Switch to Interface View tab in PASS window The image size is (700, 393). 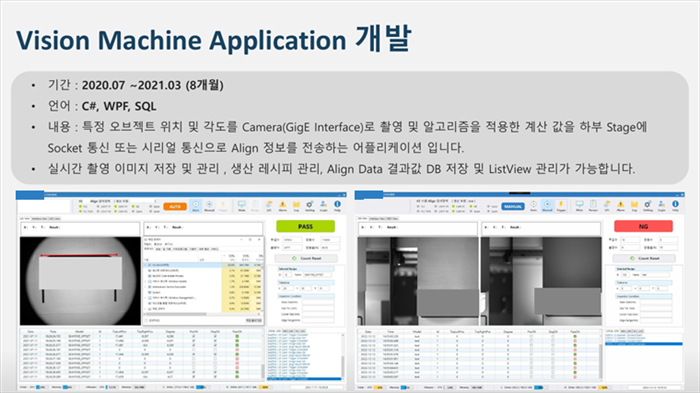[x=39, y=219]
